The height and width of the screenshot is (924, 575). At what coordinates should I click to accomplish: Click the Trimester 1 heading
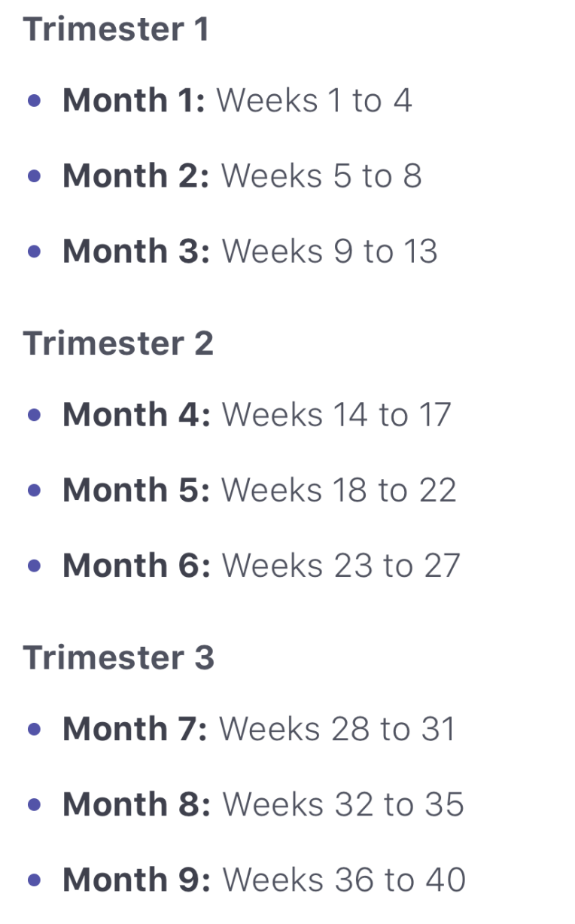[x=116, y=30]
